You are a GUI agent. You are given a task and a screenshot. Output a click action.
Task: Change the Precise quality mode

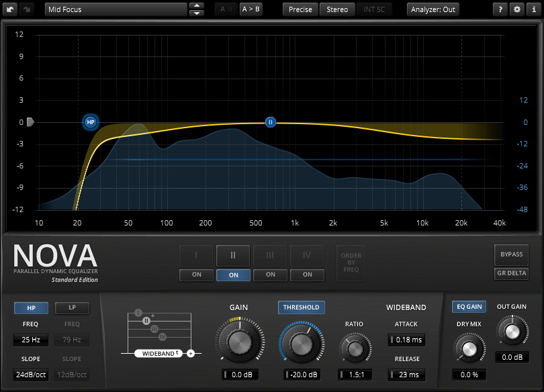[300, 9]
